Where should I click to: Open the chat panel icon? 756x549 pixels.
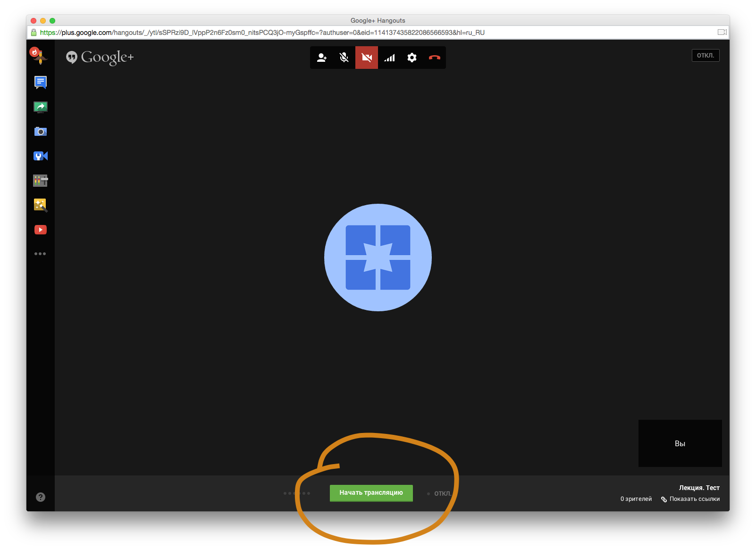41,83
